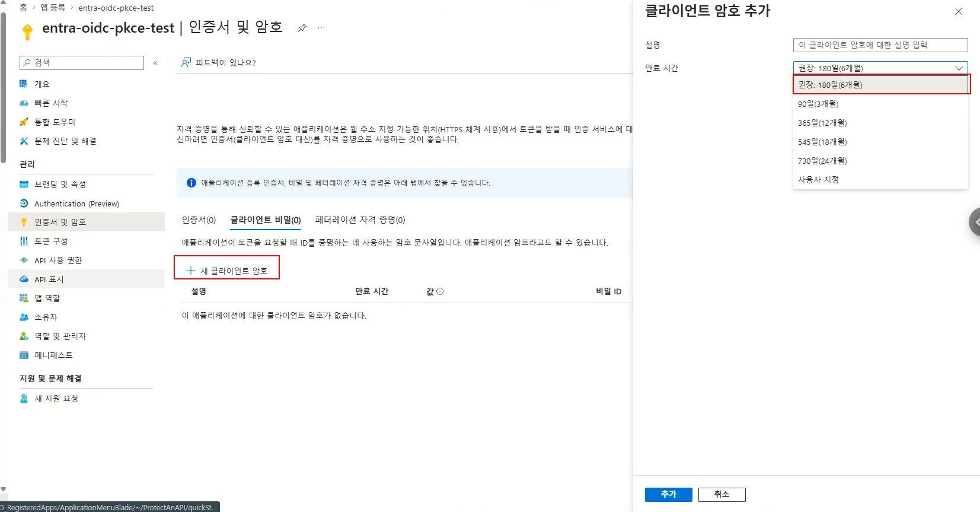Open the 빠른 시작 quickstart icon
The height and width of the screenshot is (512, 980).
(24, 103)
